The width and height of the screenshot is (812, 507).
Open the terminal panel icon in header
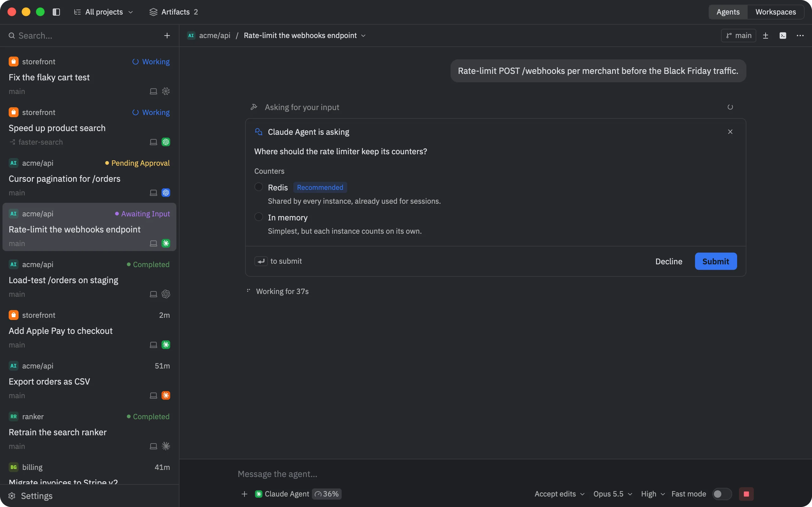[783, 36]
